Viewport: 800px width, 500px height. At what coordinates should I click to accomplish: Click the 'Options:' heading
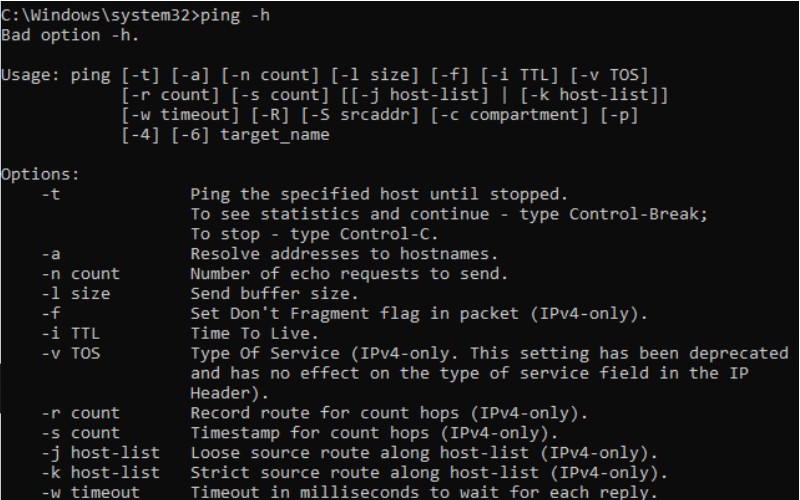pyautogui.click(x=40, y=174)
